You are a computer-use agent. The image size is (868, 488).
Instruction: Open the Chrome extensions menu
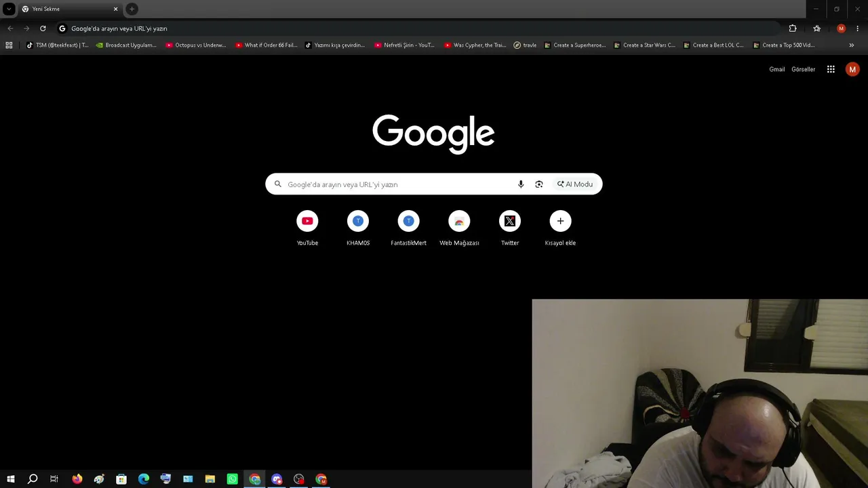(793, 28)
